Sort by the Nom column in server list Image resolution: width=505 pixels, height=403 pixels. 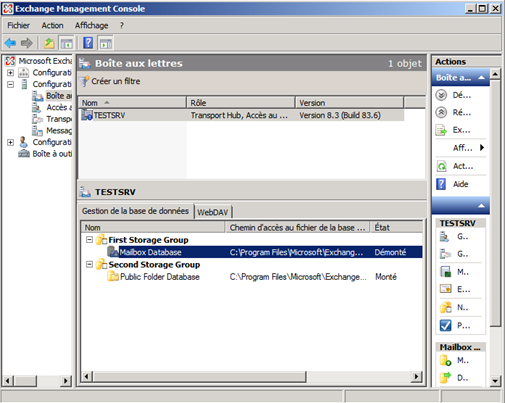tap(132, 103)
